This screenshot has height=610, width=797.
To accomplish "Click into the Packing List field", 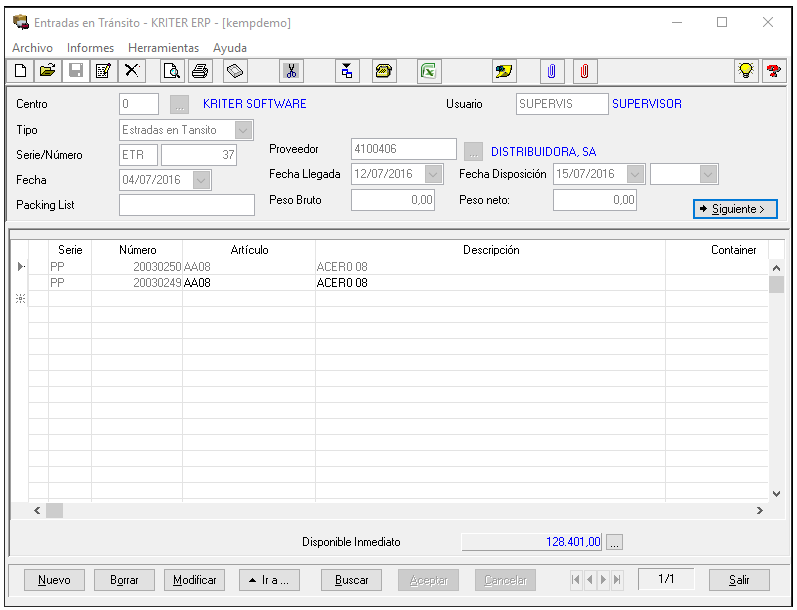I will point(187,205).
